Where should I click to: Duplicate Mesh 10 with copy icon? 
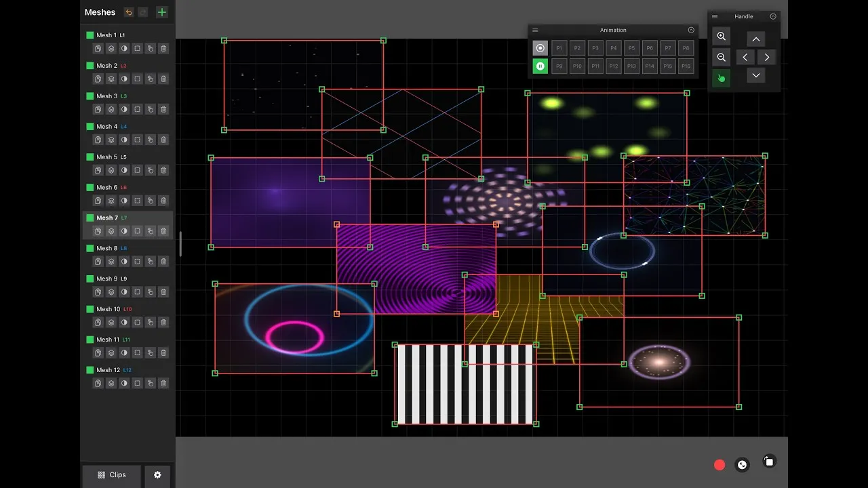click(98, 322)
